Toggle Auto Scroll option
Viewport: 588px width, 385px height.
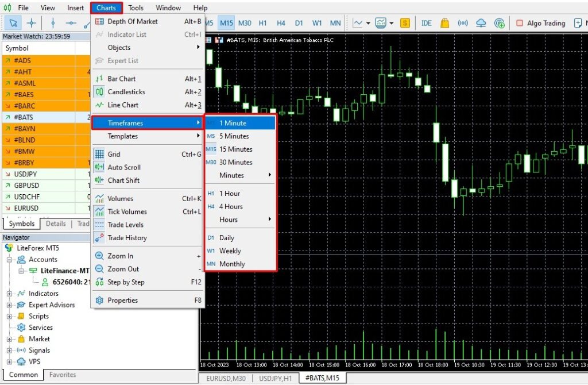(x=124, y=167)
